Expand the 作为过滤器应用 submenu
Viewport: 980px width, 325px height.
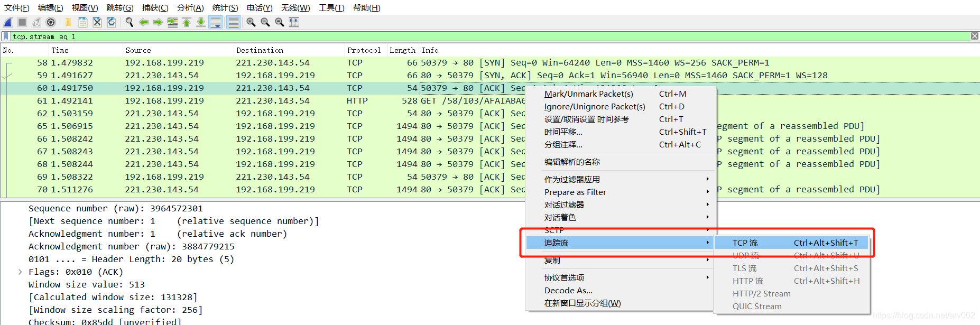pyautogui.click(x=621, y=179)
